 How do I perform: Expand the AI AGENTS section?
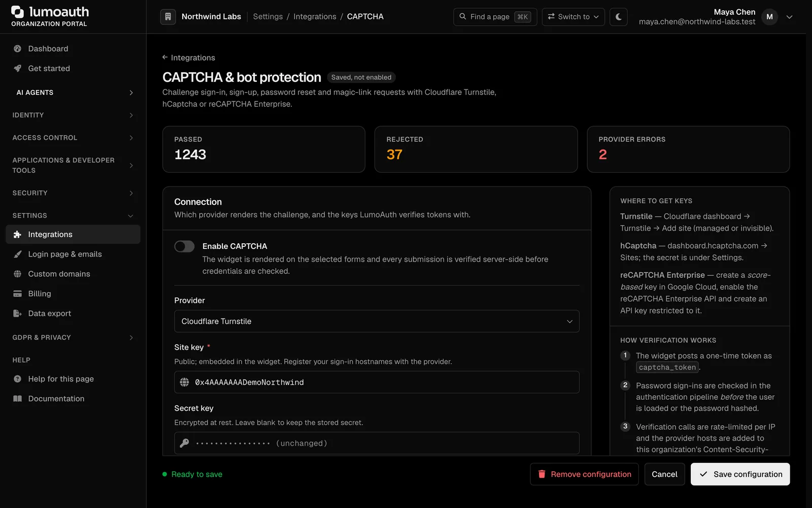(73, 92)
